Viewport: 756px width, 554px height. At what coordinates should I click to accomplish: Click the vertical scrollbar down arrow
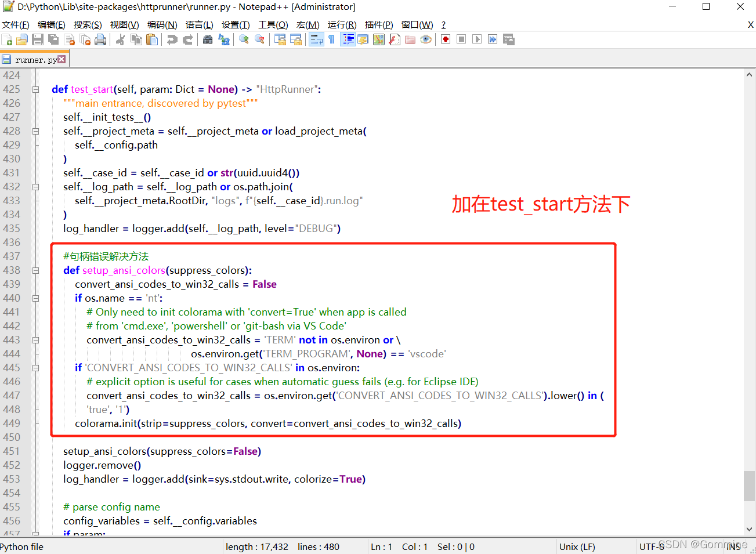750,529
